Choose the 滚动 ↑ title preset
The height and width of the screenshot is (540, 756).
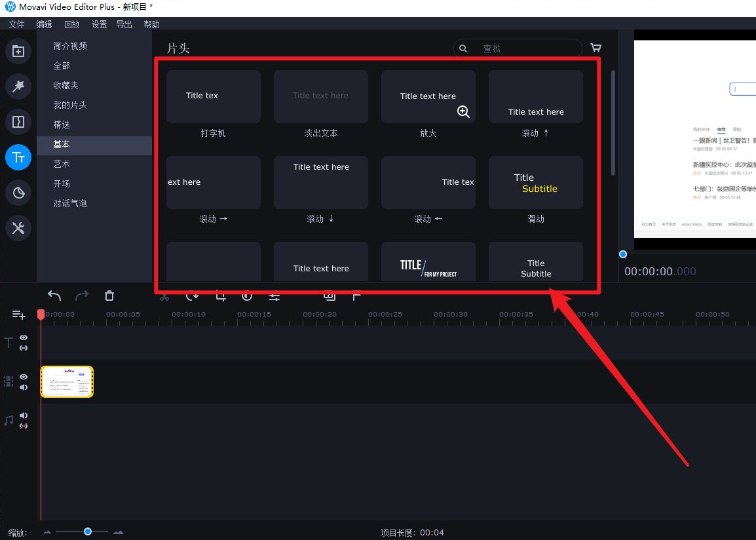[536, 97]
